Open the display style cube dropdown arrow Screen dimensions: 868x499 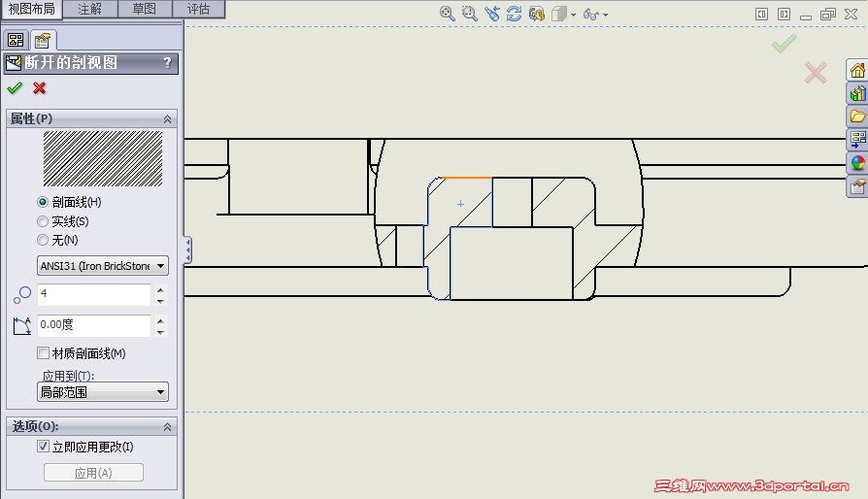(x=573, y=15)
